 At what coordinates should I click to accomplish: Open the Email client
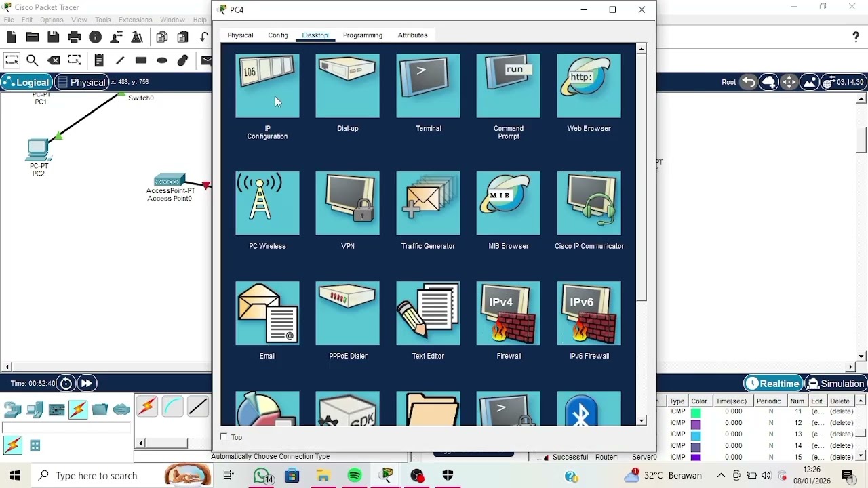267,313
